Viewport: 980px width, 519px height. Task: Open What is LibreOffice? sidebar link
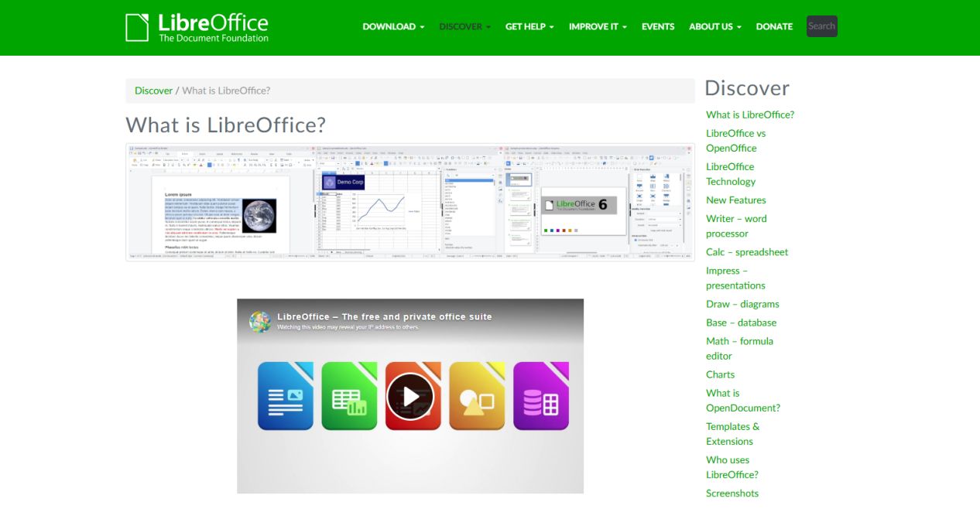click(750, 114)
